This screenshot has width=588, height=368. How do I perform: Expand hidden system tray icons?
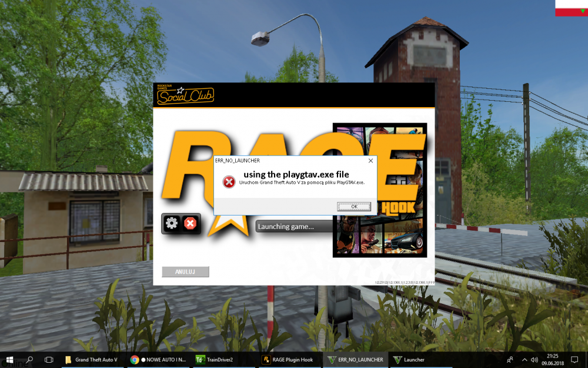tap(524, 360)
